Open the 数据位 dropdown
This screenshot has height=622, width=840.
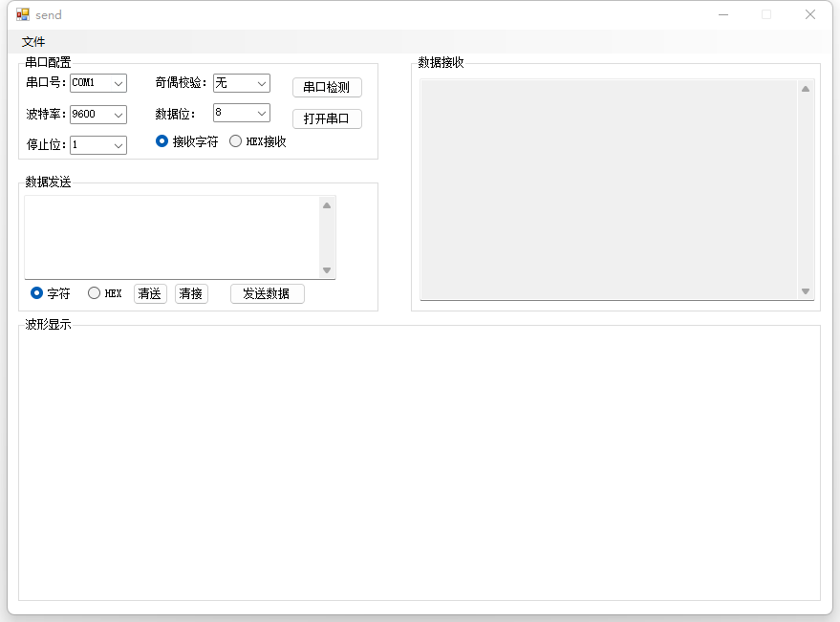click(242, 113)
